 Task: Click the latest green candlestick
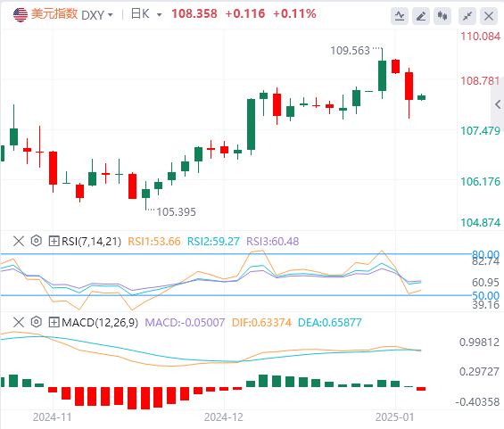tap(421, 97)
